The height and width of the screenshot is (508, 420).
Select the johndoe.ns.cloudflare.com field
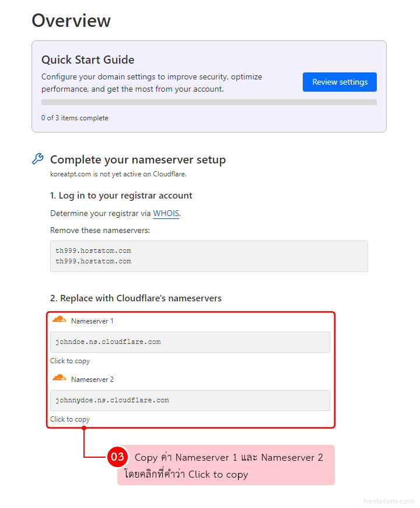[190, 342]
